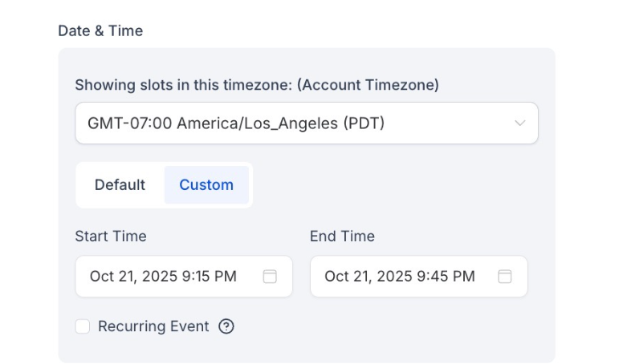The height and width of the screenshot is (364, 627).
Task: Enable the Recurring Event checkbox
Action: pyautogui.click(x=83, y=326)
